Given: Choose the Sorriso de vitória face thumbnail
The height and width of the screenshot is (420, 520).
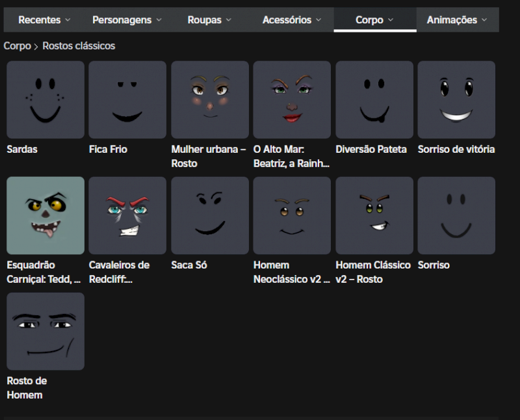Looking at the screenshot, I should pyautogui.click(x=456, y=99).
